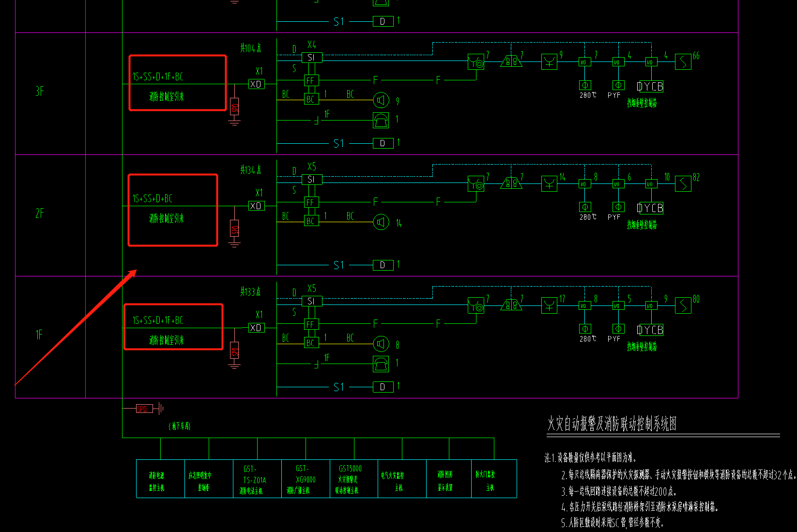Click the 3F hydrant button symbol numbered 9

pos(549,61)
